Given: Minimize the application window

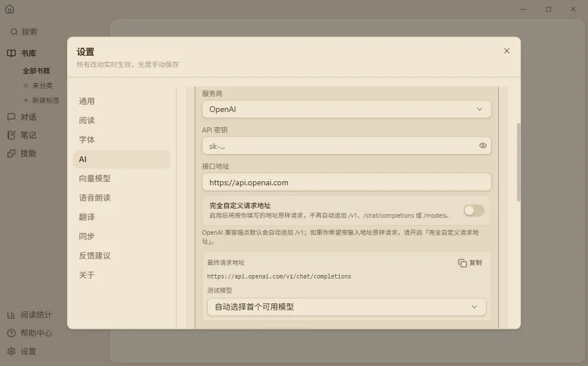Looking at the screenshot, I should click(x=523, y=10).
